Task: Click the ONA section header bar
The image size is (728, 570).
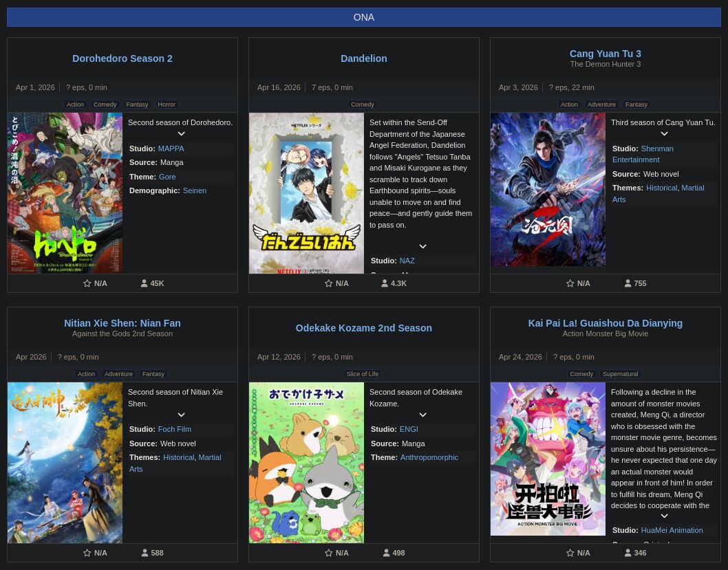Action: tap(364, 17)
